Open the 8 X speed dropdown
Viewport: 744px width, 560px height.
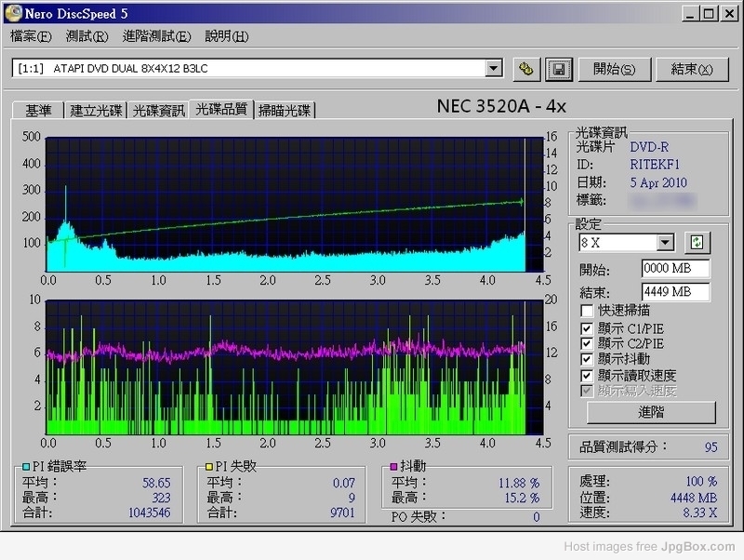[x=665, y=243]
